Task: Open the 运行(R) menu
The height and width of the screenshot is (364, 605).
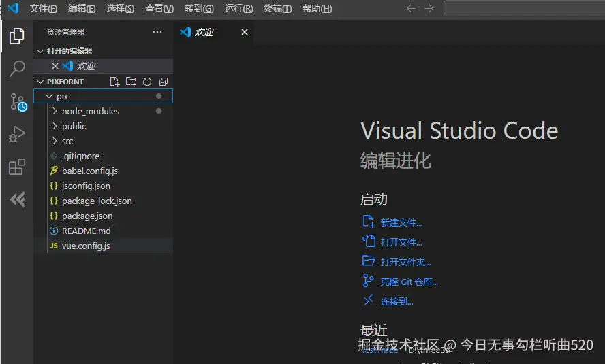Action: 239,8
